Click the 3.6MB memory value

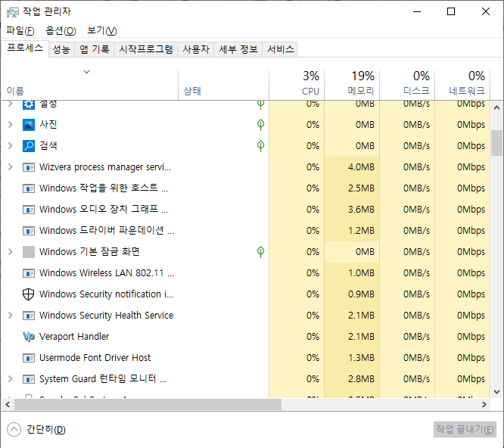361,210
